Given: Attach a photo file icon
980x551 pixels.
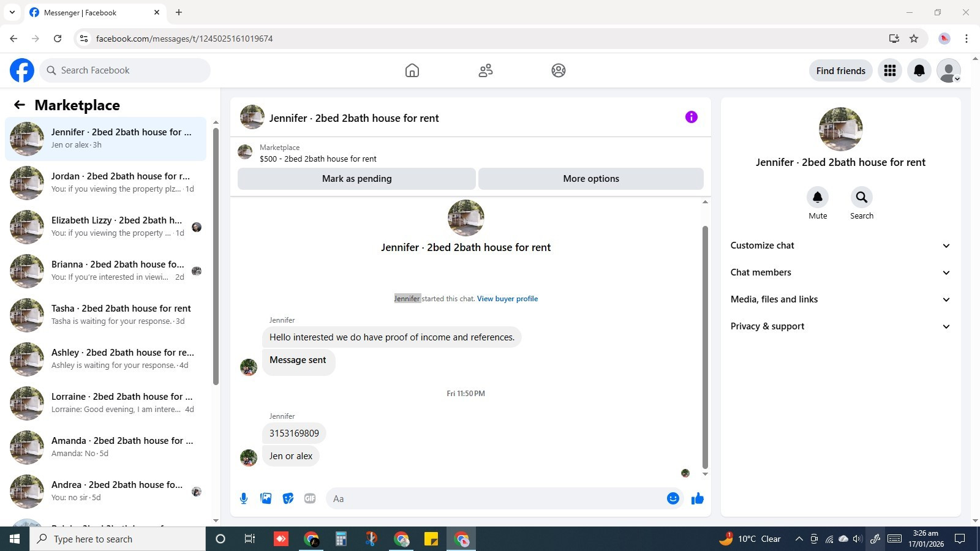Looking at the screenshot, I should point(266,498).
